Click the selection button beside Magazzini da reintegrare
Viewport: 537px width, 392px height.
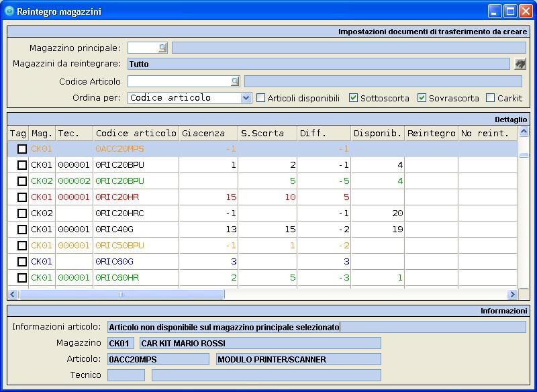point(520,64)
